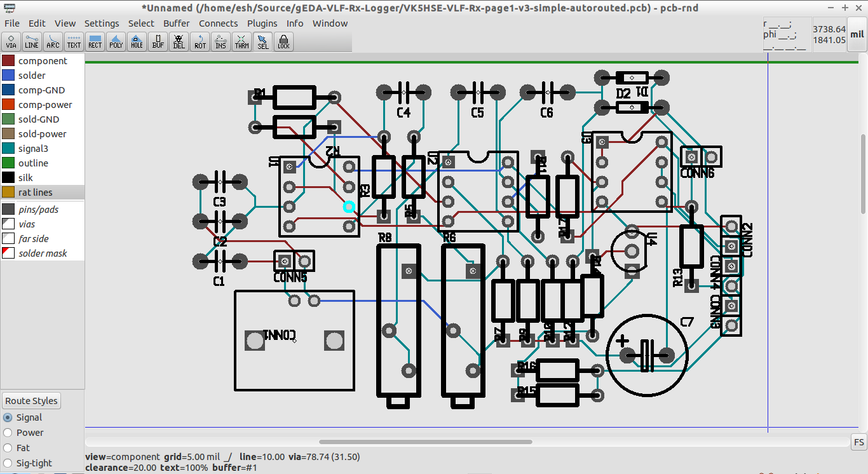Open the Plugins menu
Image resolution: width=868 pixels, height=474 pixels.
coord(262,23)
